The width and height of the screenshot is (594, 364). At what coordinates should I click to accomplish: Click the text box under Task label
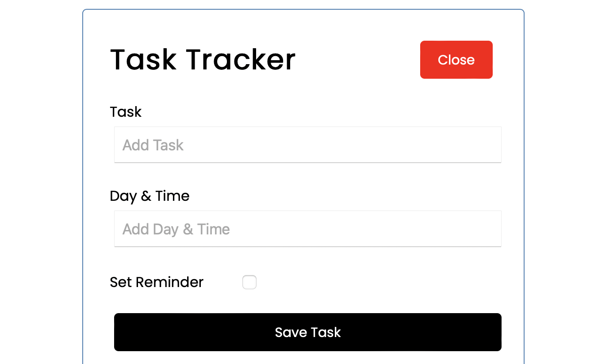pyautogui.click(x=307, y=145)
